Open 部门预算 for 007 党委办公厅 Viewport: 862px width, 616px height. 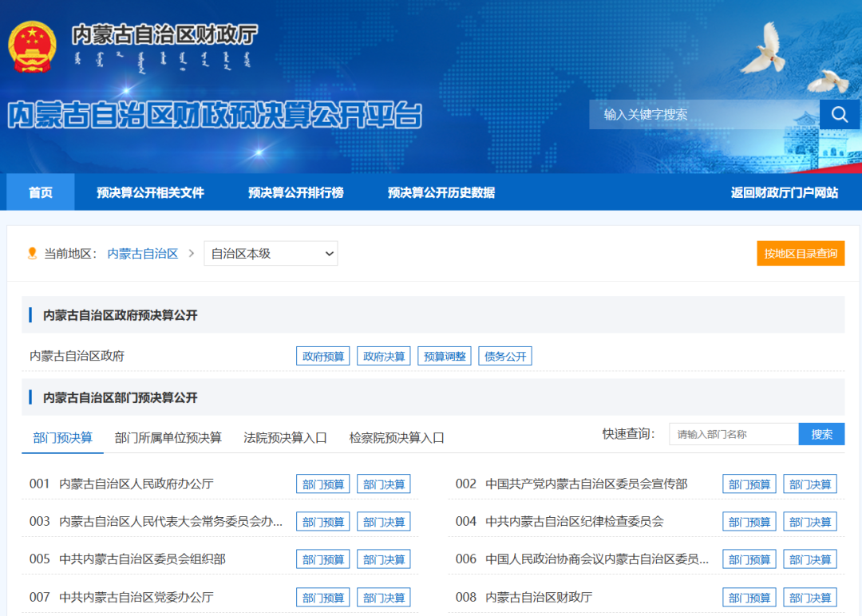[322, 598]
